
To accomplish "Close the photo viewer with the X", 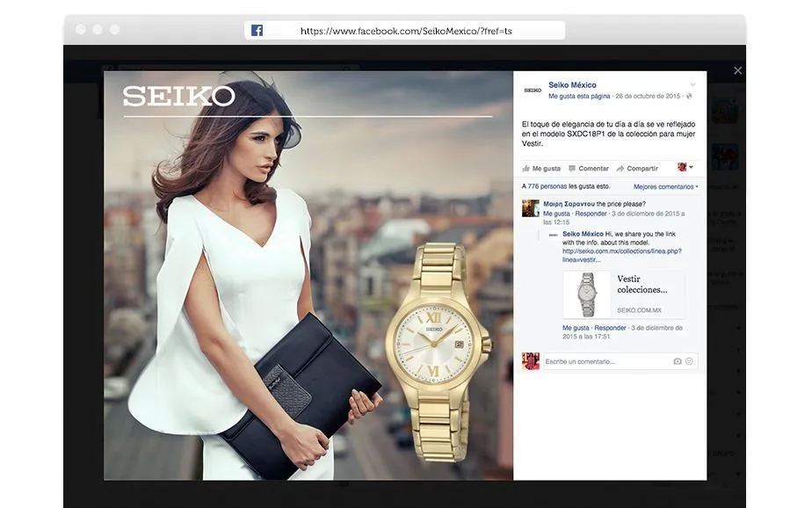I will 737,70.
